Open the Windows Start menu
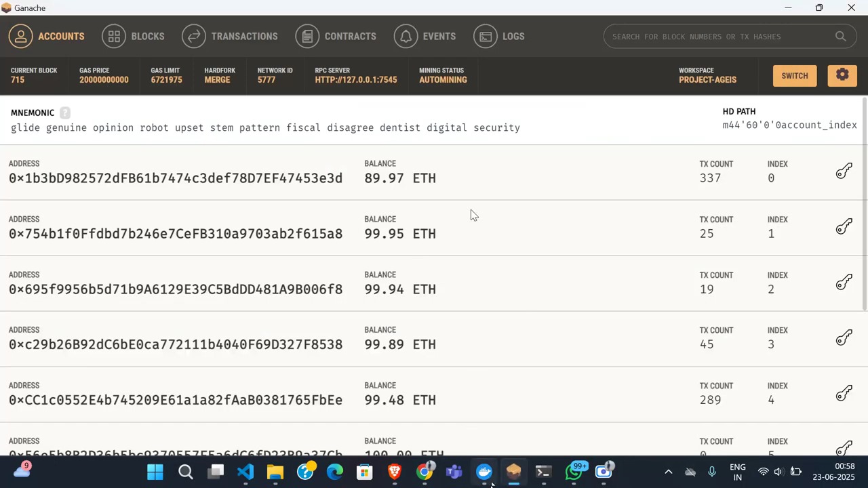 point(155,472)
